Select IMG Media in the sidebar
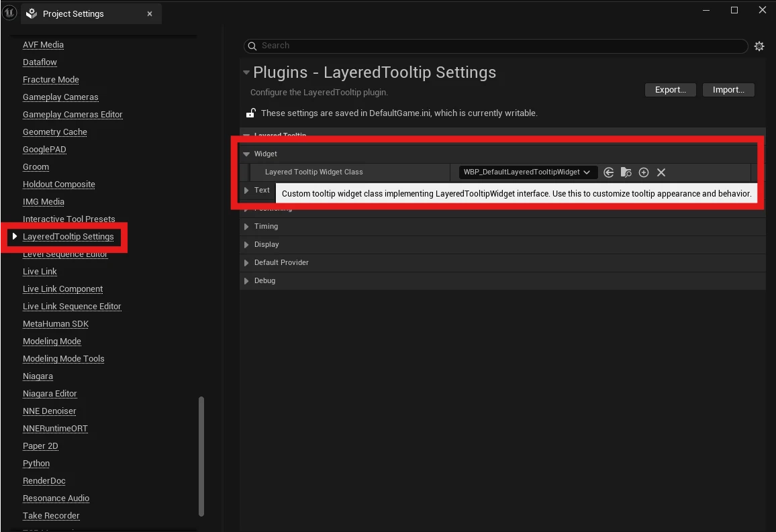The width and height of the screenshot is (776, 532). (44, 202)
